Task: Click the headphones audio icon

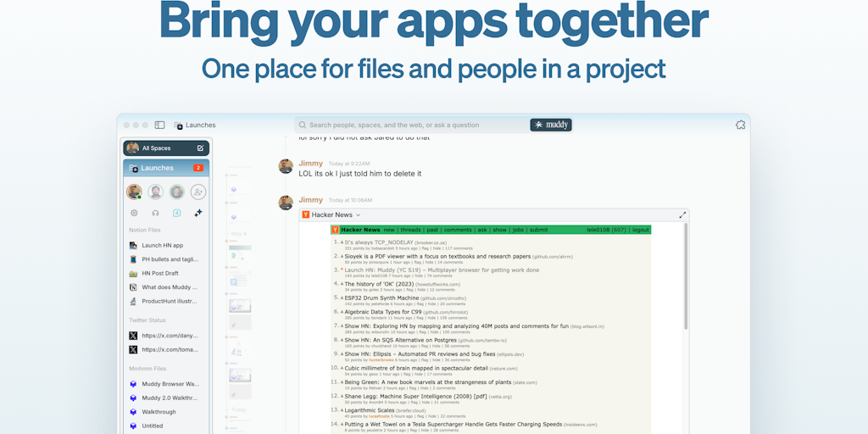Action: click(x=155, y=213)
